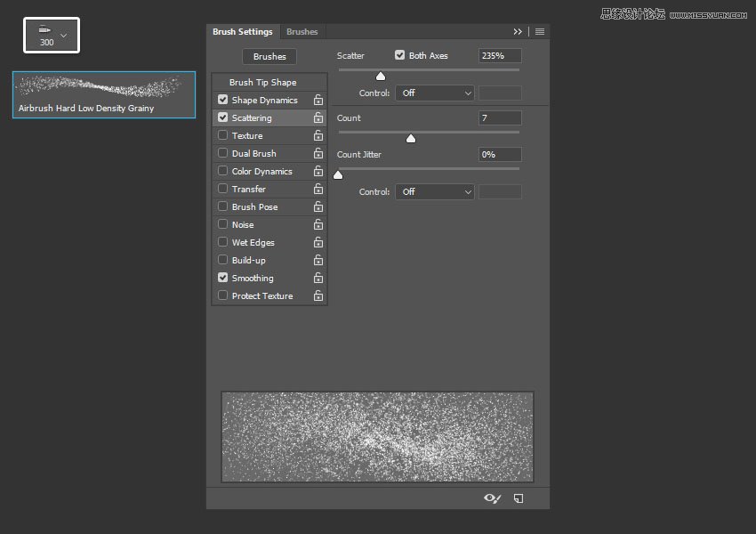The width and height of the screenshot is (756, 534).
Task: Click the lock icon for Dual Brush
Action: (x=318, y=154)
